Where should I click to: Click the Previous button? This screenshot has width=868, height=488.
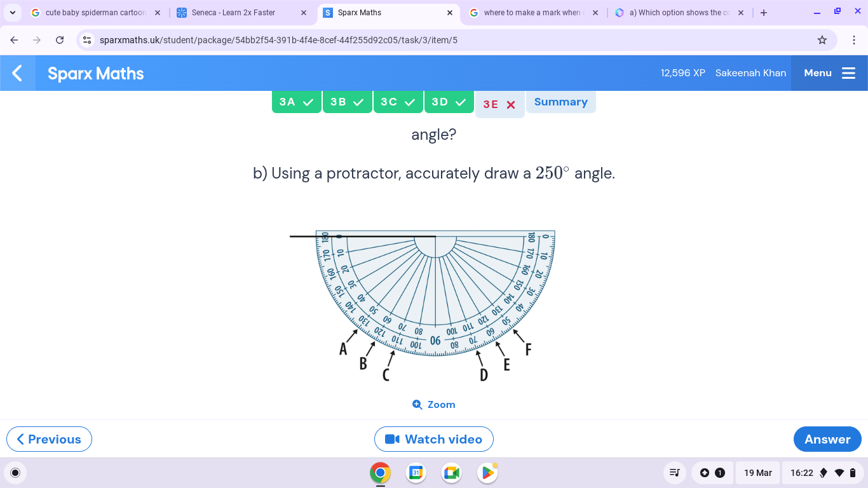pyautogui.click(x=48, y=438)
